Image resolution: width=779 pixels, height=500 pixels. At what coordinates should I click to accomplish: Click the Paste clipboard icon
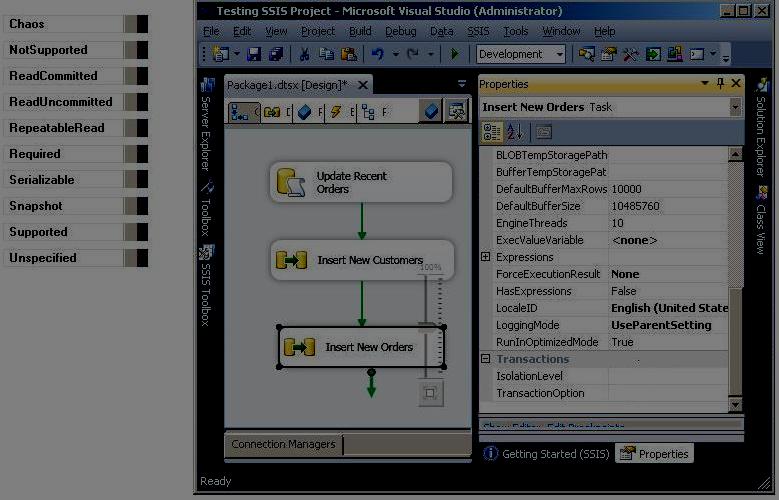[x=349, y=54]
